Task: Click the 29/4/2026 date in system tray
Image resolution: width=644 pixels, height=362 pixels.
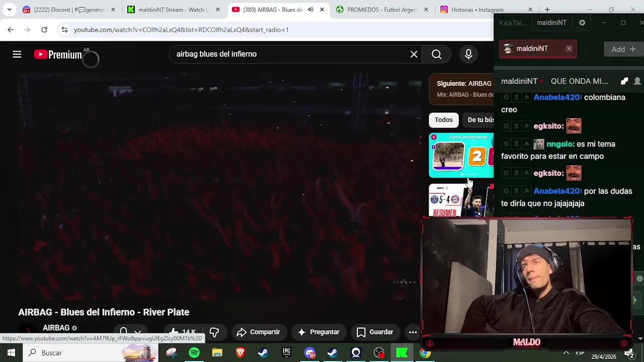Action: point(604,356)
